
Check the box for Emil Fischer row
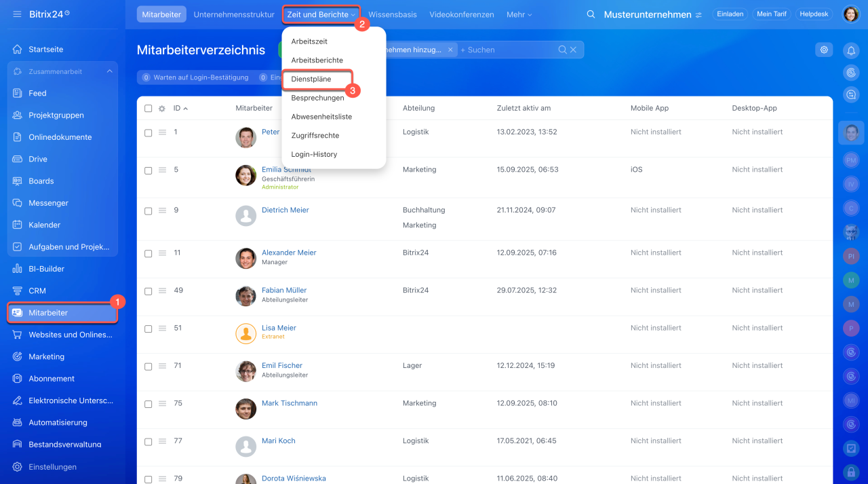149,367
